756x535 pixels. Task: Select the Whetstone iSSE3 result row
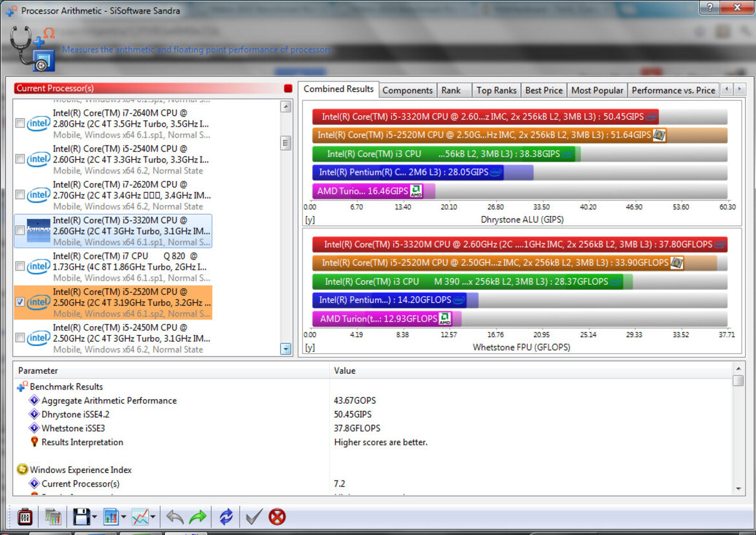click(x=371, y=428)
